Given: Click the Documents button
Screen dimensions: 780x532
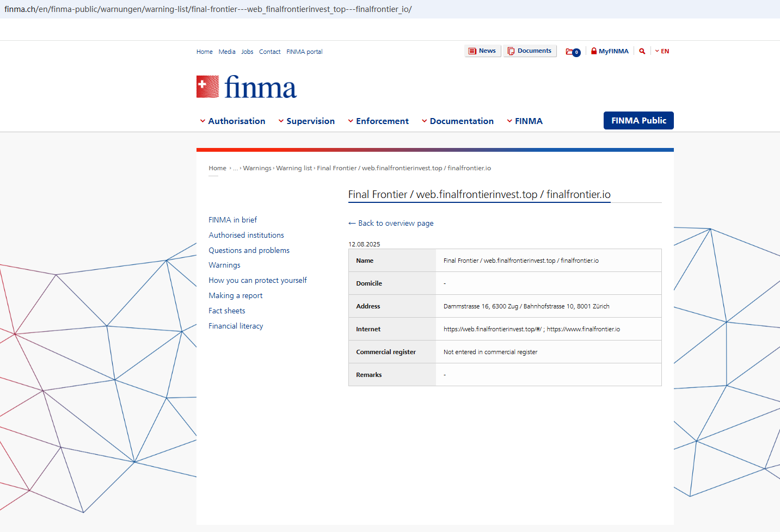Looking at the screenshot, I should click(x=530, y=51).
